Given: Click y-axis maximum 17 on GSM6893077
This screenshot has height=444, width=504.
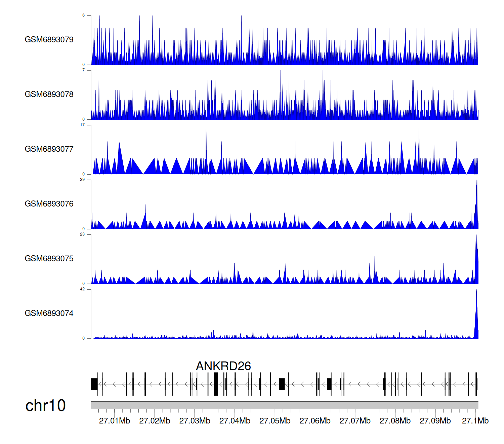Looking at the screenshot, I should [82, 125].
